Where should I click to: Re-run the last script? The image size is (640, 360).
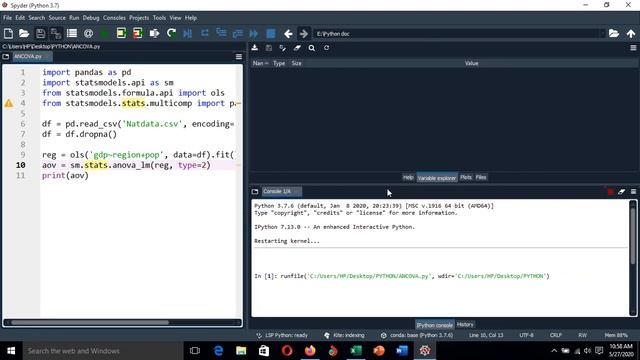click(x=171, y=33)
